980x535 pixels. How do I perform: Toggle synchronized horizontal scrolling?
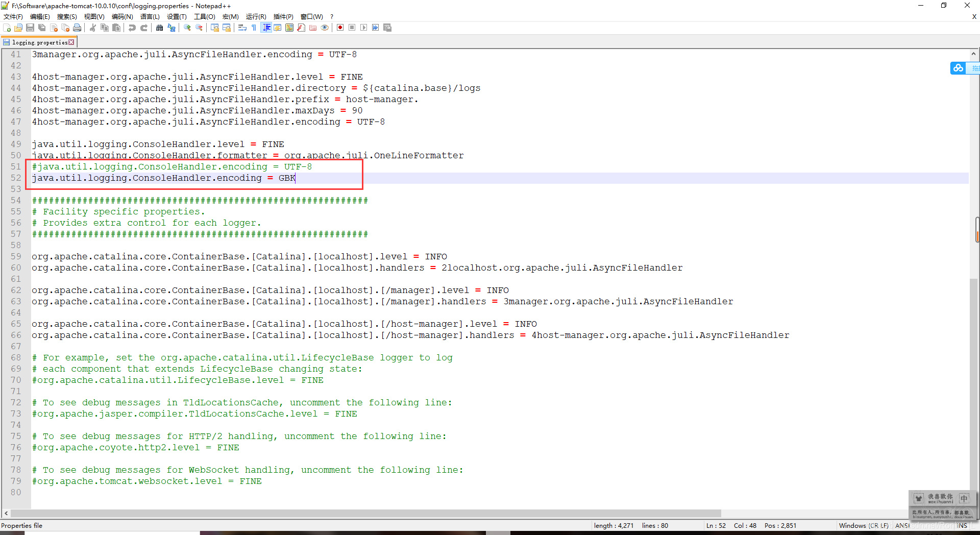tap(227, 28)
